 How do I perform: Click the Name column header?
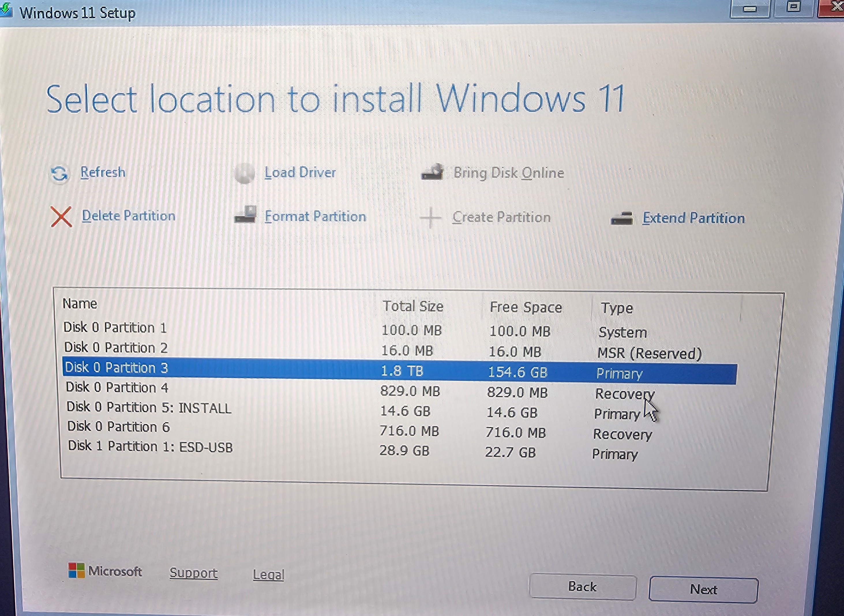pos(80,303)
